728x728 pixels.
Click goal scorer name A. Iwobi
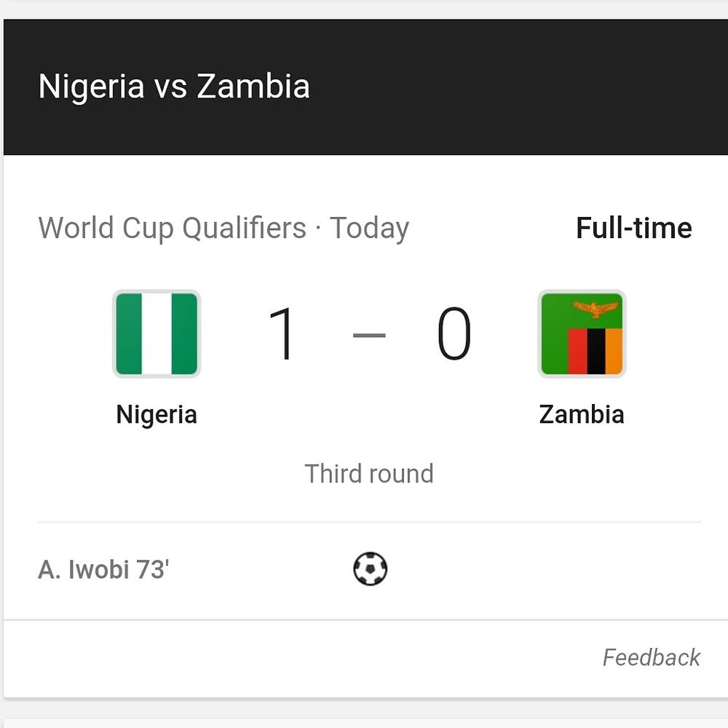(83, 569)
